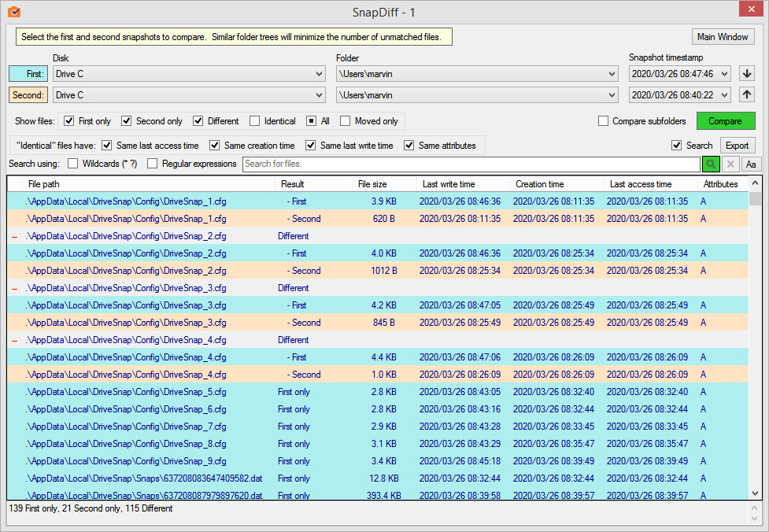Sort by File path column header
This screenshot has height=532, width=769.
(149, 184)
